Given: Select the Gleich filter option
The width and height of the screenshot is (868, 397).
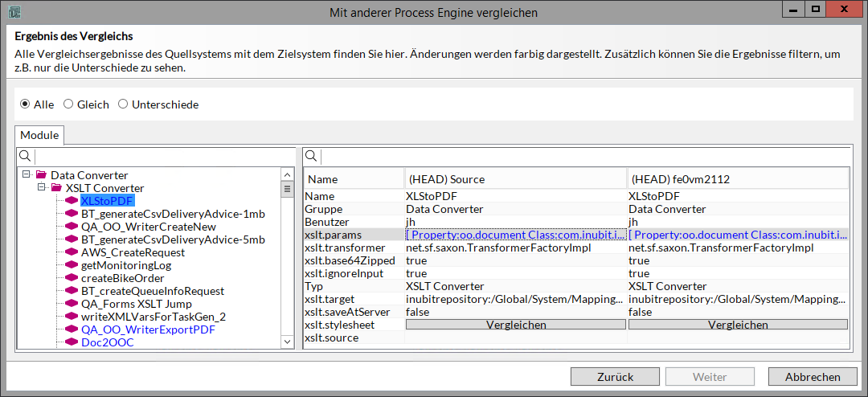Looking at the screenshot, I should point(68,104).
